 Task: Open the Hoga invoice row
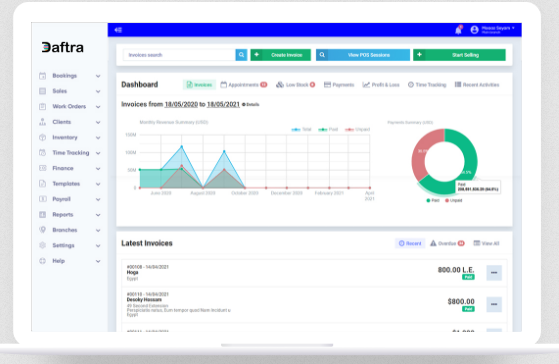[314, 273]
